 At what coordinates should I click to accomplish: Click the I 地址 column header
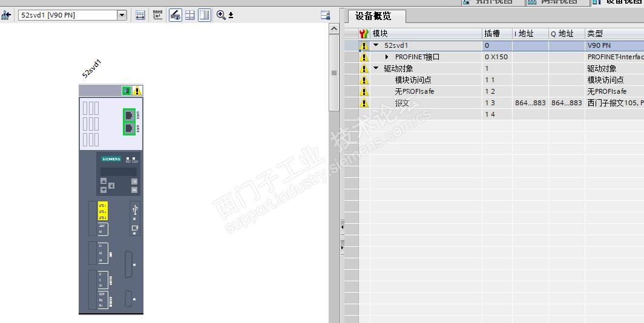click(x=524, y=34)
